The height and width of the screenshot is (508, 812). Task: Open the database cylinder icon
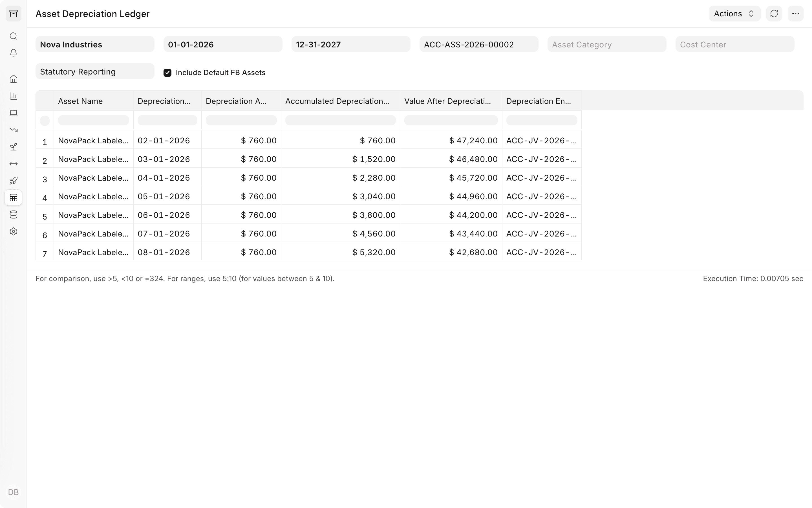pyautogui.click(x=14, y=214)
